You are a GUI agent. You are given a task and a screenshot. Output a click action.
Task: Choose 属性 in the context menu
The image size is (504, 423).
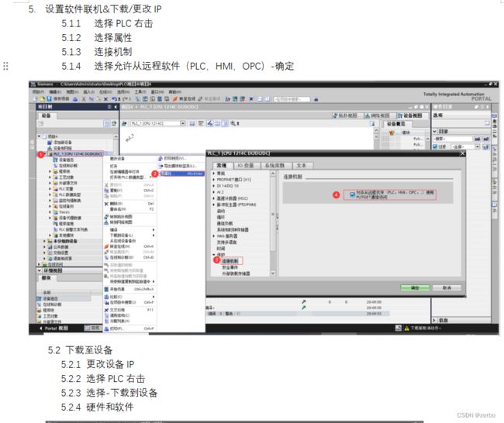181,174
